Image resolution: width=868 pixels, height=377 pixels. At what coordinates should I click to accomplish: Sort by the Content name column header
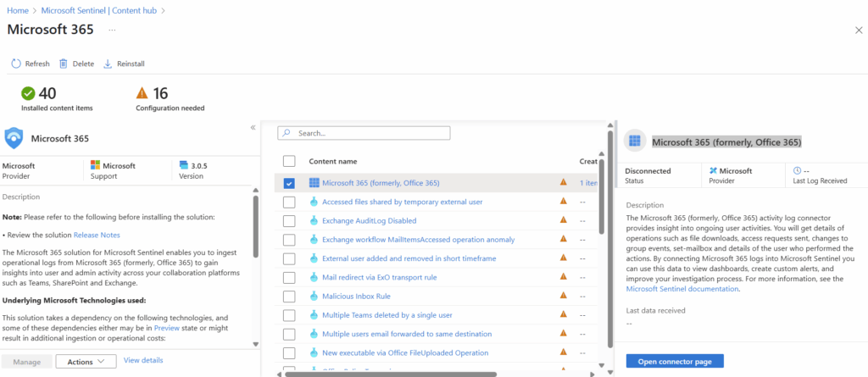(x=332, y=161)
